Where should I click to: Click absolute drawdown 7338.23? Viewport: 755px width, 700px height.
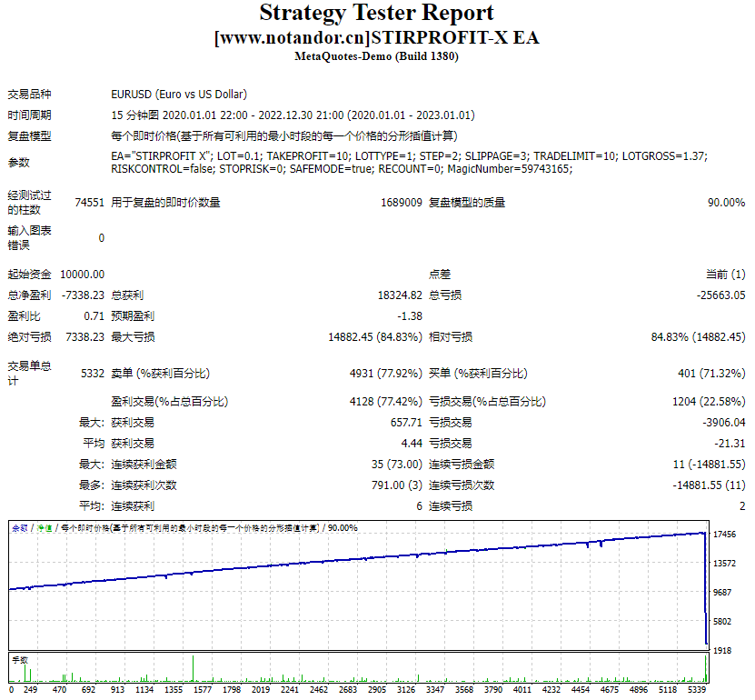84,336
